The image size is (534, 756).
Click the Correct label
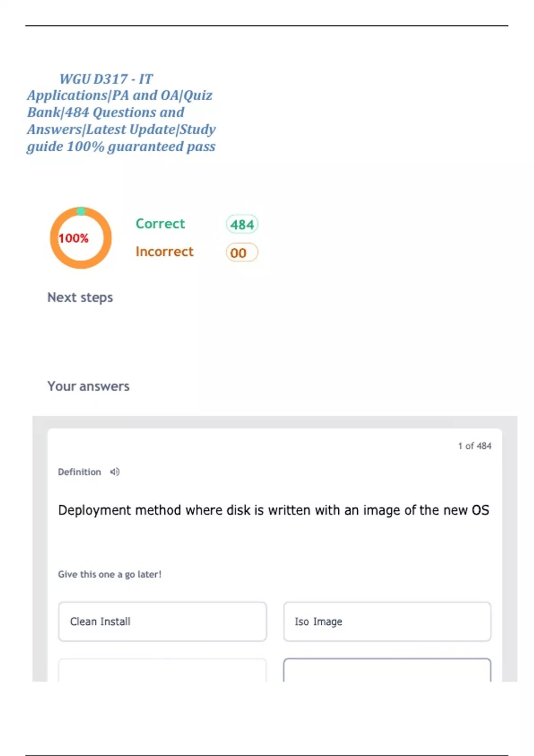tap(160, 224)
